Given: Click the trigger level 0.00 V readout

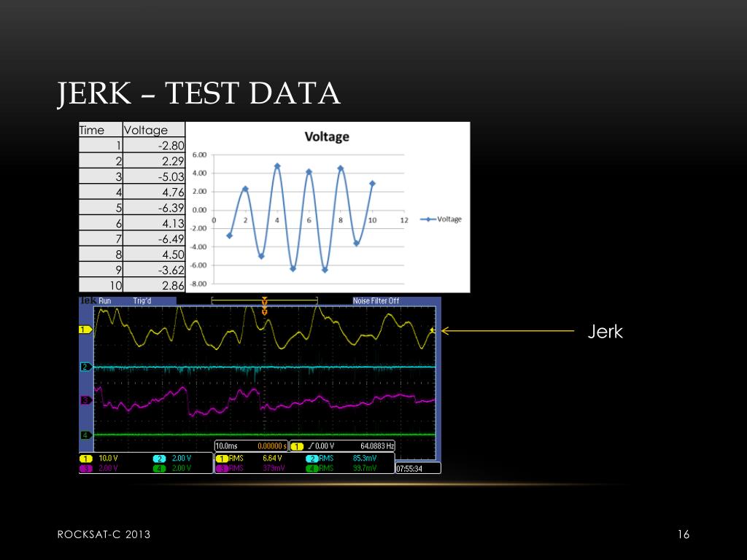Looking at the screenshot, I should 325,446.
